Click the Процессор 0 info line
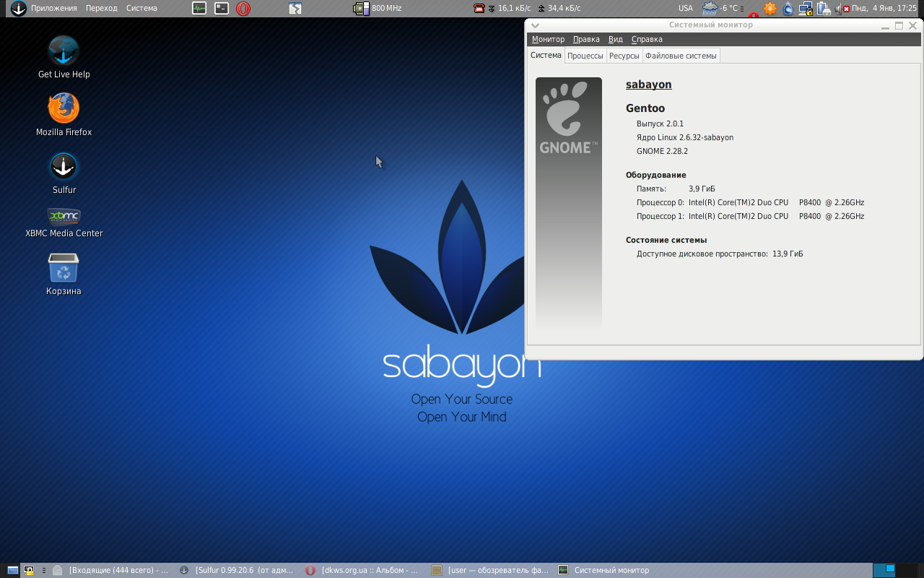924x578 pixels. (x=750, y=202)
